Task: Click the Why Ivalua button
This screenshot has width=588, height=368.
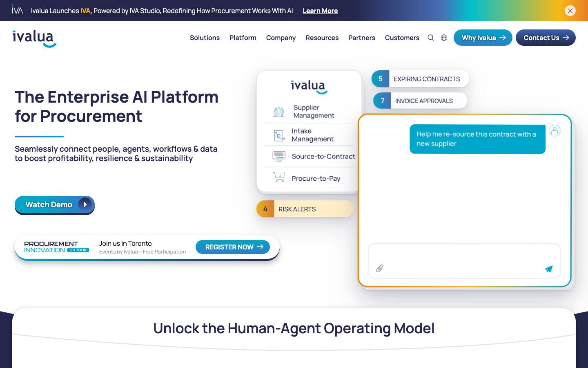Action: pos(483,38)
